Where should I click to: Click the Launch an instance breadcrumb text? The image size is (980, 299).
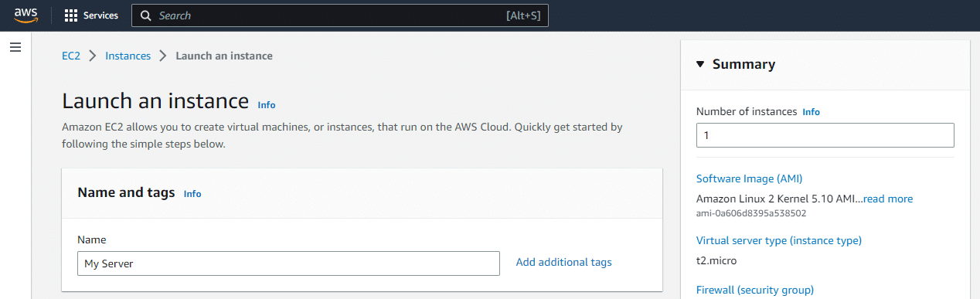[224, 56]
